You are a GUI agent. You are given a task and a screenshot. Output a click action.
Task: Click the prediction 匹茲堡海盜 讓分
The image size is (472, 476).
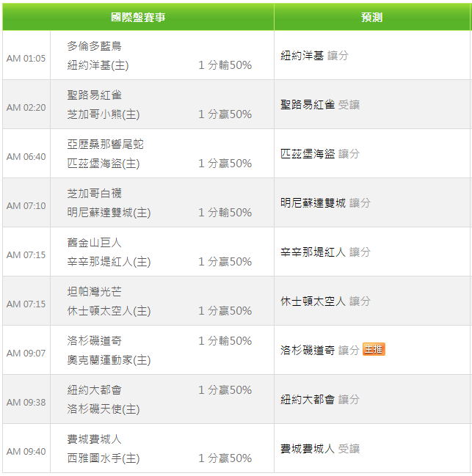click(320, 154)
